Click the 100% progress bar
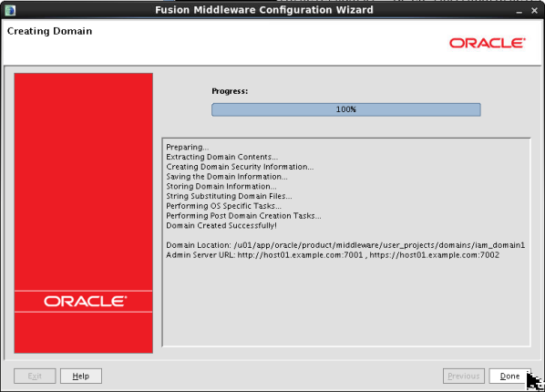545x392 pixels. coord(346,109)
